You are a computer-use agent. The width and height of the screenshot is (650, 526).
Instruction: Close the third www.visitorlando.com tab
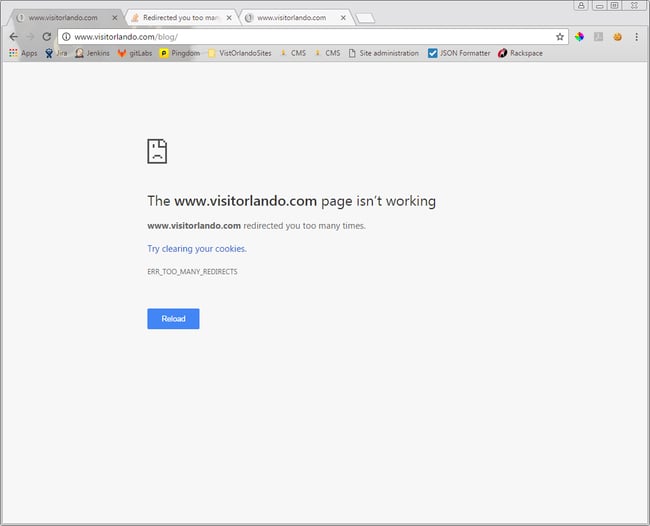tap(343, 18)
